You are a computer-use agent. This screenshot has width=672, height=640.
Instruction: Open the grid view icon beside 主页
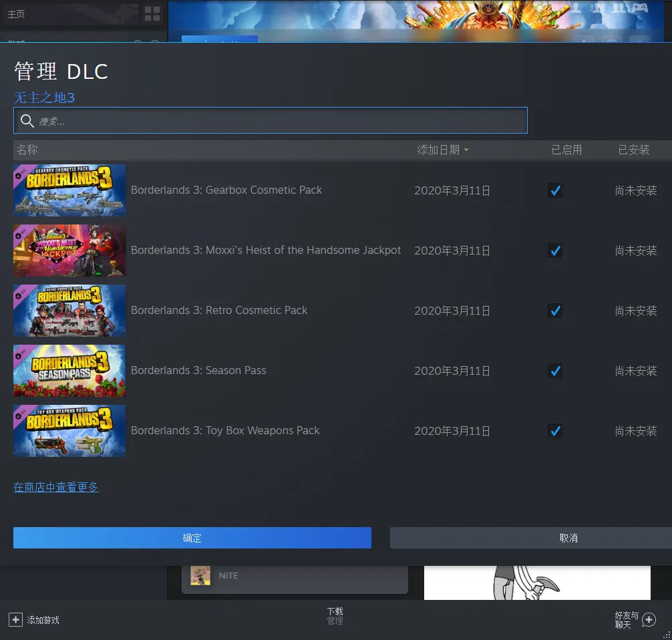click(152, 14)
